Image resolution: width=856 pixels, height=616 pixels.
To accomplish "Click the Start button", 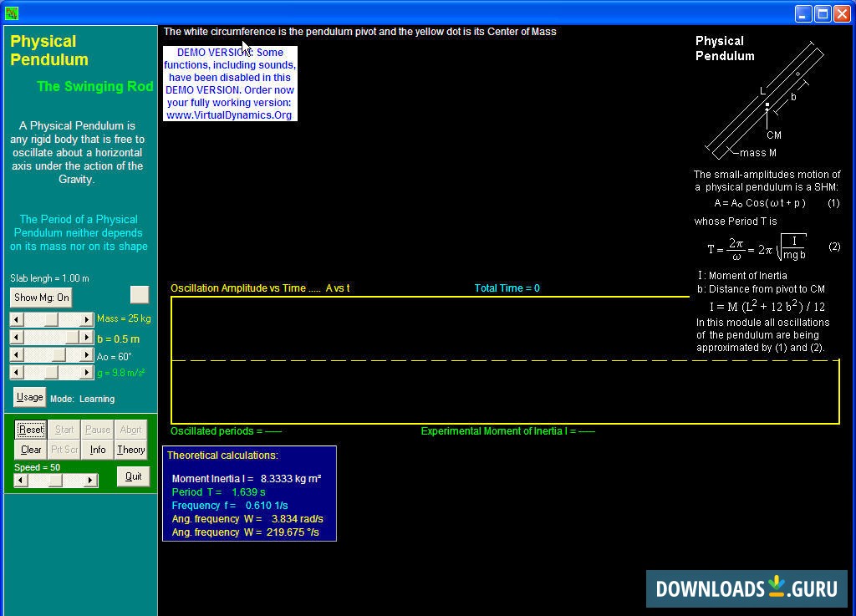I will point(64,430).
